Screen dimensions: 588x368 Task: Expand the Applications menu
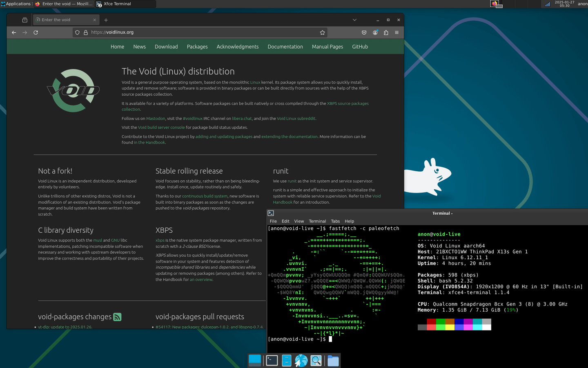pyautogui.click(x=16, y=4)
